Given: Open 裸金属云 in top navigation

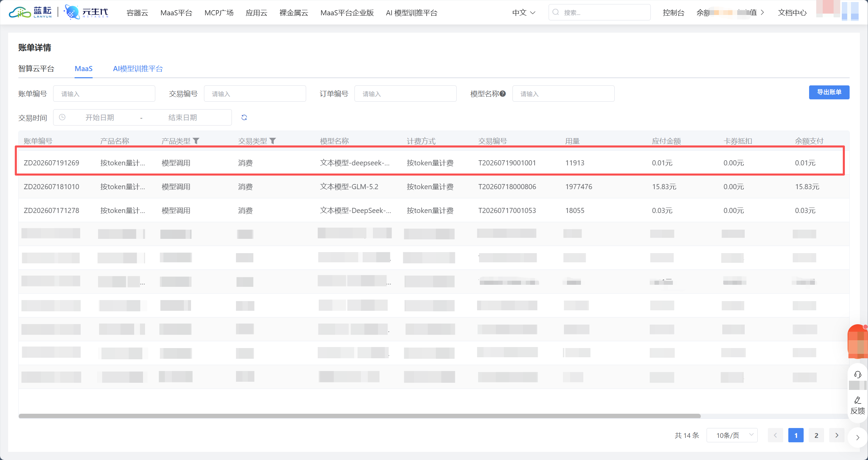Looking at the screenshot, I should (294, 13).
